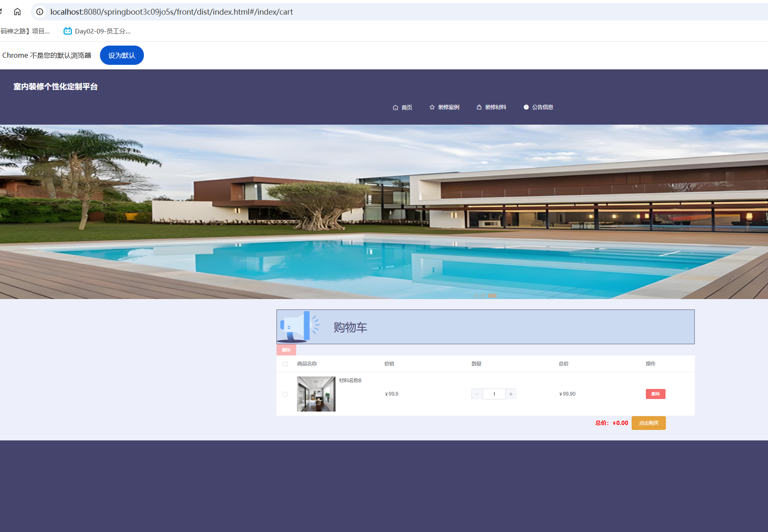Click the quantity input field showing 1
Image resolution: width=768 pixels, height=532 pixels.
pyautogui.click(x=494, y=394)
